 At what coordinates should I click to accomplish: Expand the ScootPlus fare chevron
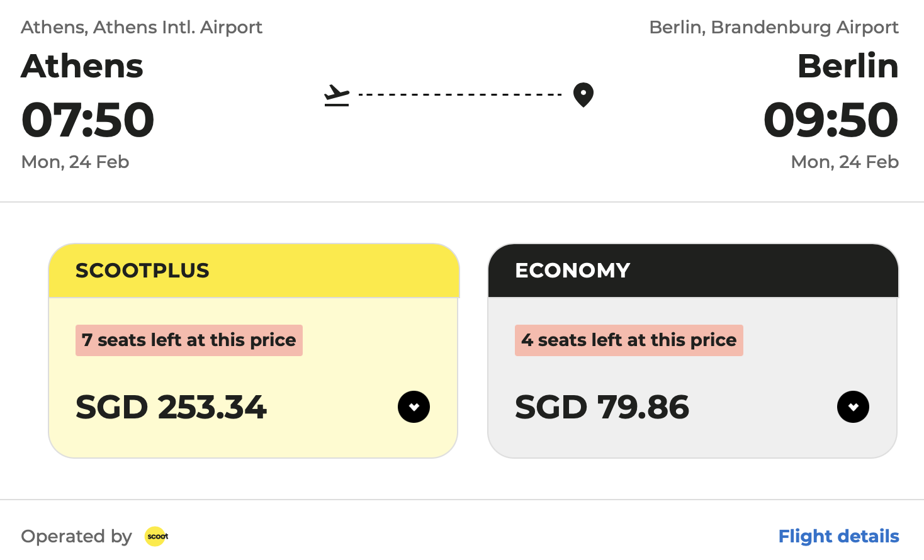[x=414, y=407]
